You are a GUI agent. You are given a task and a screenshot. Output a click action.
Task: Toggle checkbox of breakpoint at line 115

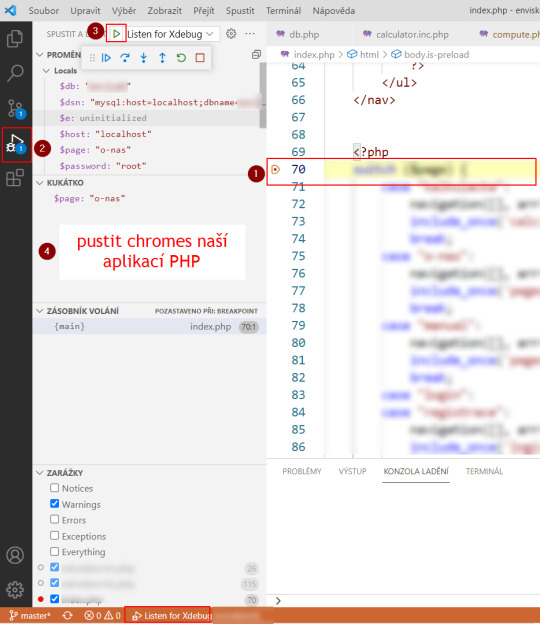coord(55,583)
